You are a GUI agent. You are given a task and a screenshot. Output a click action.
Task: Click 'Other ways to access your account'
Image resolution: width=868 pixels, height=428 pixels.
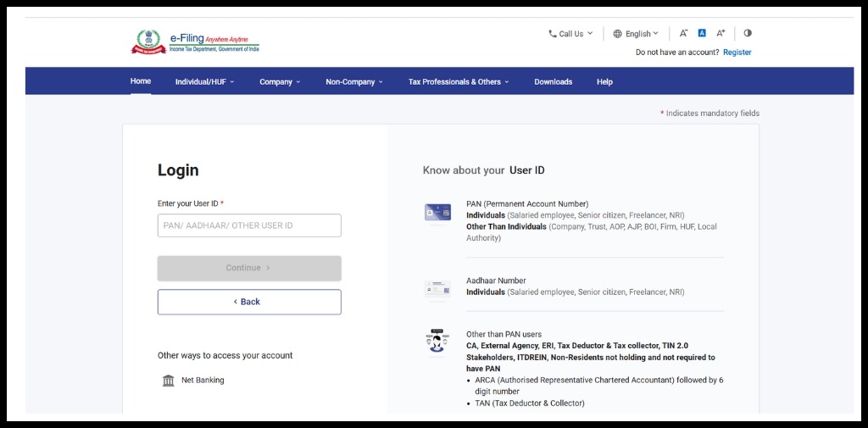pyautogui.click(x=225, y=355)
